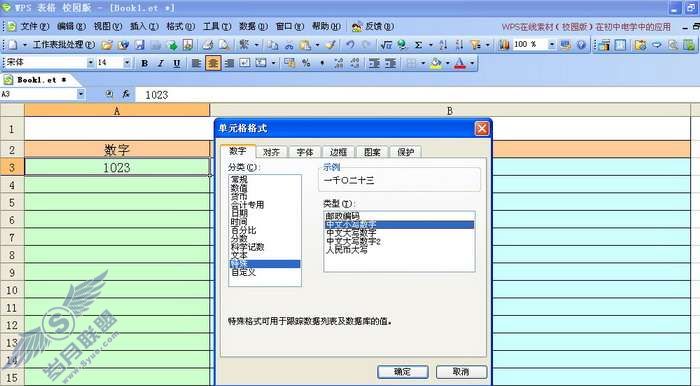Open print preview in the toolbar
The width and height of the screenshot is (700, 386).
[x=225, y=45]
